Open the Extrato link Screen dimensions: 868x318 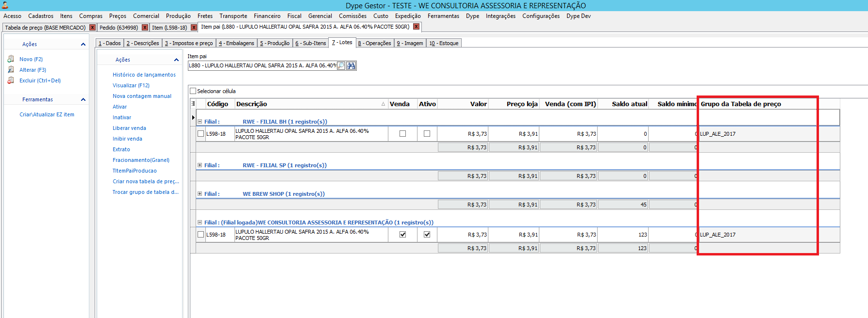pos(121,149)
